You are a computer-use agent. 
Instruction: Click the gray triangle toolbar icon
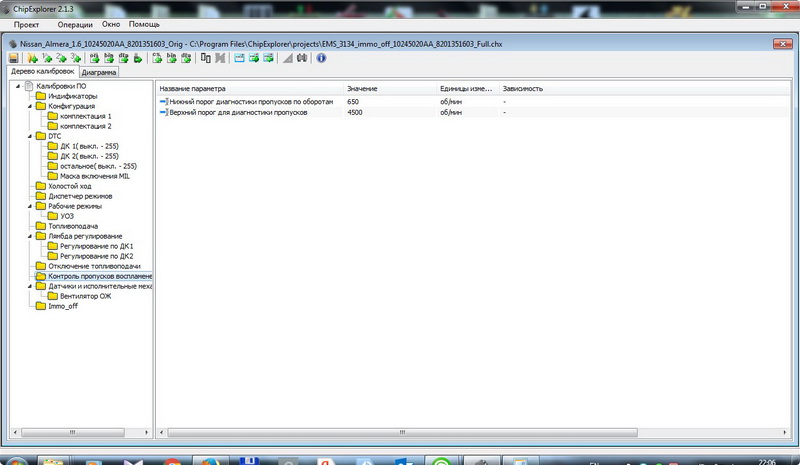pos(288,59)
